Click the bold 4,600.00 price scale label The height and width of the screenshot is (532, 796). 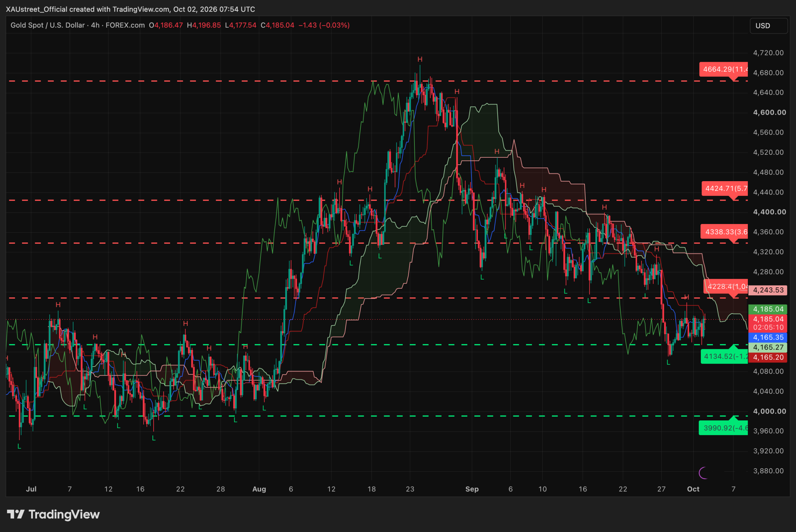pyautogui.click(x=769, y=112)
